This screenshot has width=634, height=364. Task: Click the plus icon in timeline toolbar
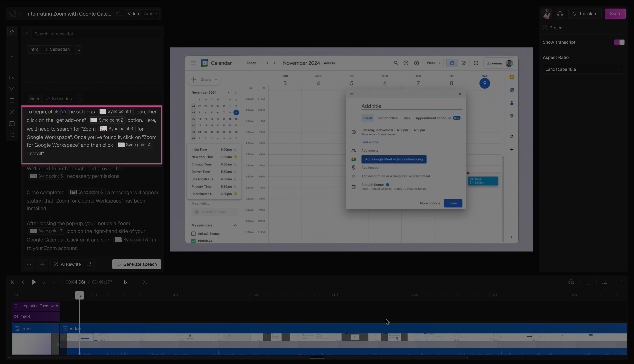pyautogui.click(x=161, y=282)
